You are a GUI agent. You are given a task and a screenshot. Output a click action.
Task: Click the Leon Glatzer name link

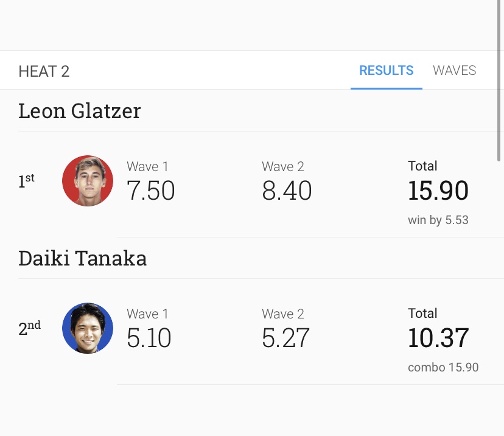pyautogui.click(x=79, y=111)
